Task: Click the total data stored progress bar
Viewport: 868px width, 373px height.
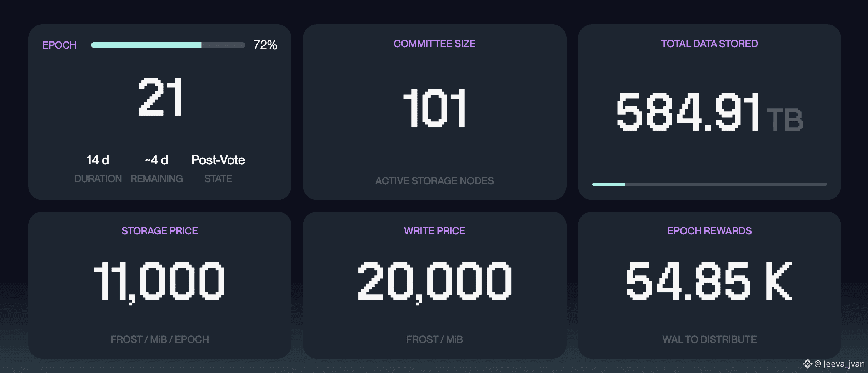Action: (x=709, y=184)
